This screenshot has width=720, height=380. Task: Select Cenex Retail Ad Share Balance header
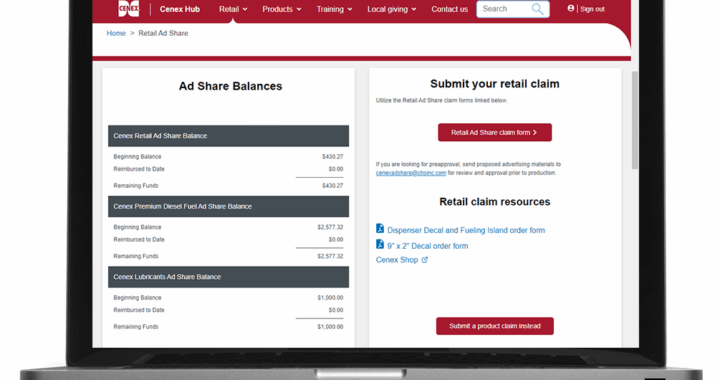228,136
